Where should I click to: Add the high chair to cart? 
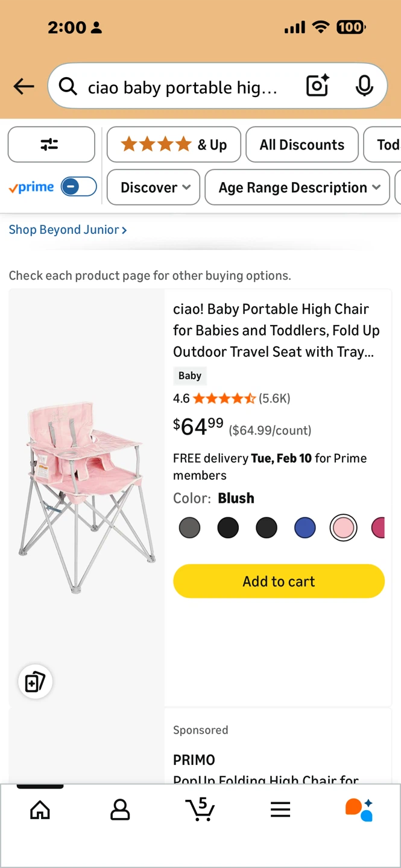click(278, 581)
